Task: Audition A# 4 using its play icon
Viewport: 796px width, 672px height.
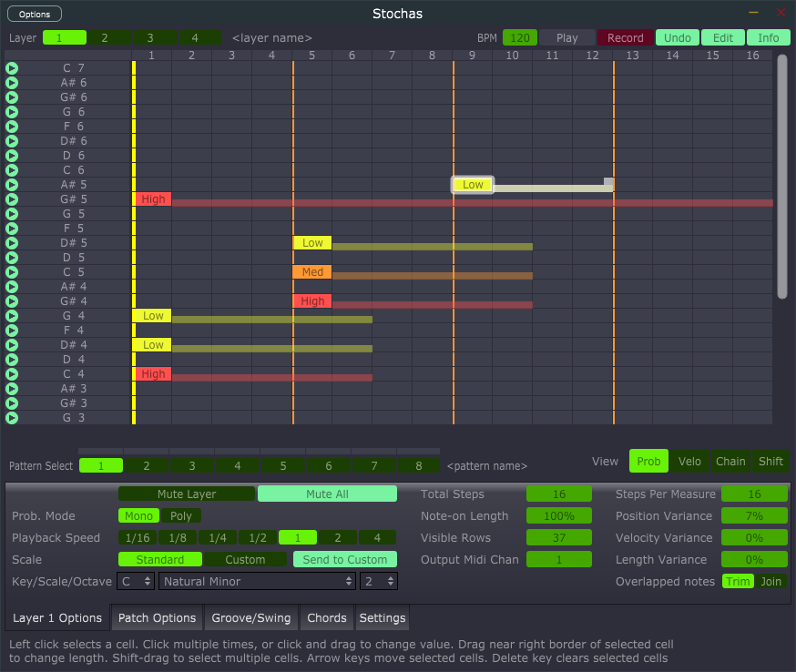Action: click(x=12, y=287)
